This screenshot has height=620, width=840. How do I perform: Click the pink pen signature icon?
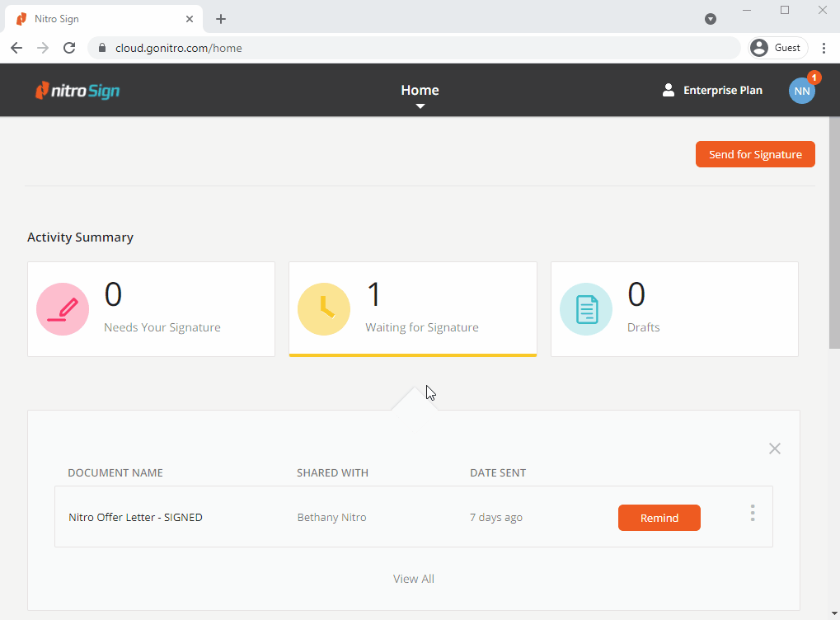click(x=63, y=309)
